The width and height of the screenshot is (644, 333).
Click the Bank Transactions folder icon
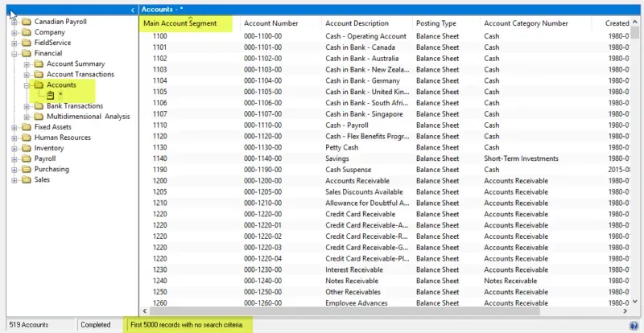coord(38,106)
